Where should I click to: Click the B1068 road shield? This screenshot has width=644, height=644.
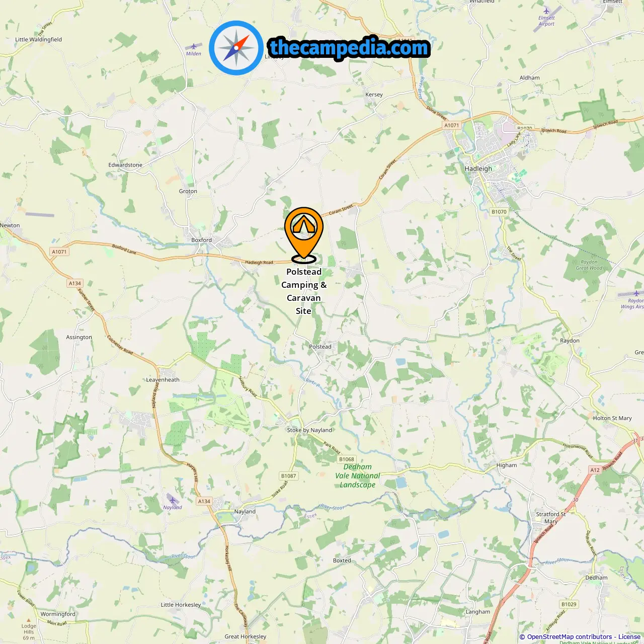347,459
